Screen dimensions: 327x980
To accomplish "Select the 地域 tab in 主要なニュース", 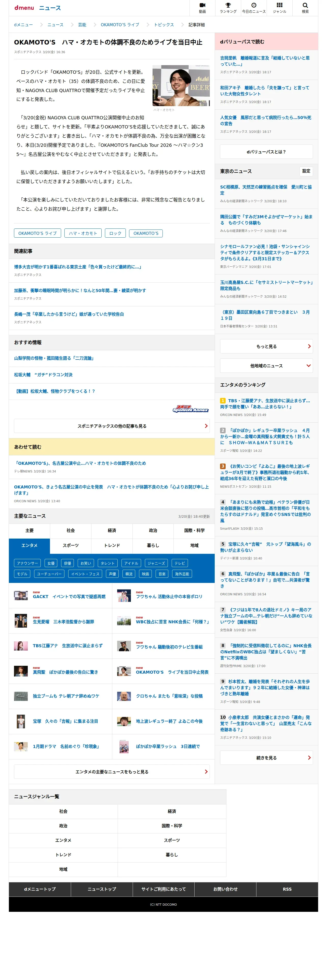I will (x=195, y=545).
